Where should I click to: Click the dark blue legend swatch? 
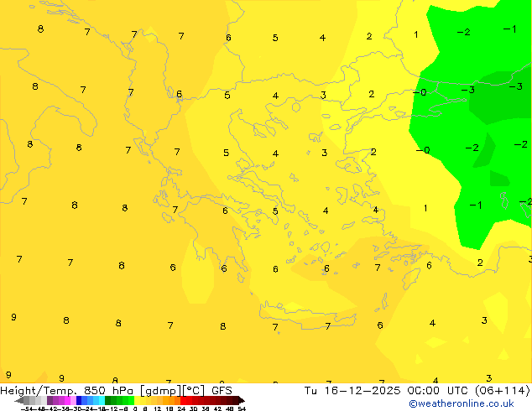click(79, 400)
